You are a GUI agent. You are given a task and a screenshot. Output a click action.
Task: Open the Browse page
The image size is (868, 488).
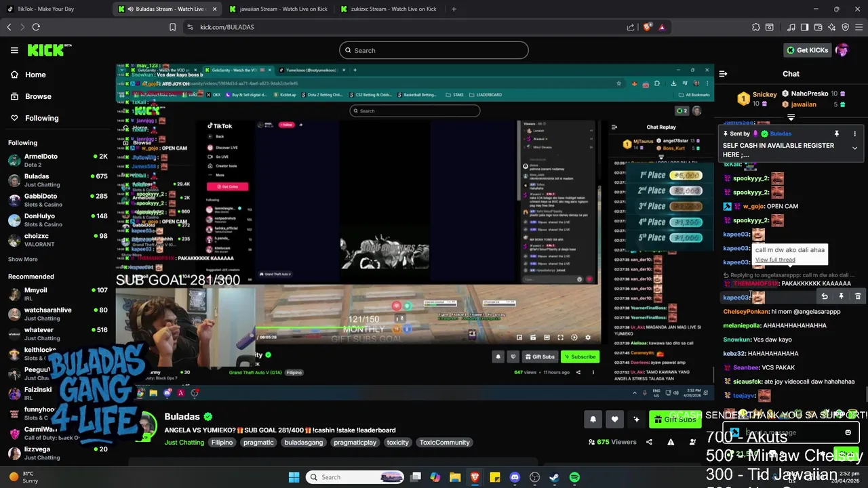pos(38,96)
